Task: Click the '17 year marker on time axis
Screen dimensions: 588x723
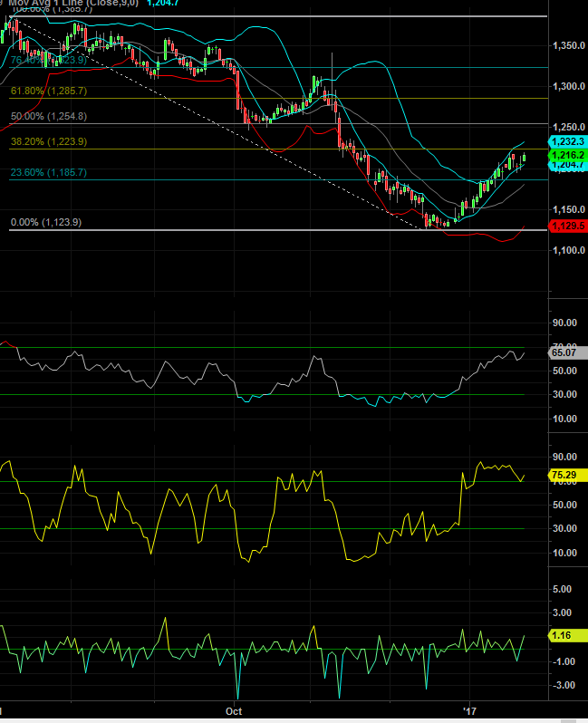Action: [x=468, y=712]
